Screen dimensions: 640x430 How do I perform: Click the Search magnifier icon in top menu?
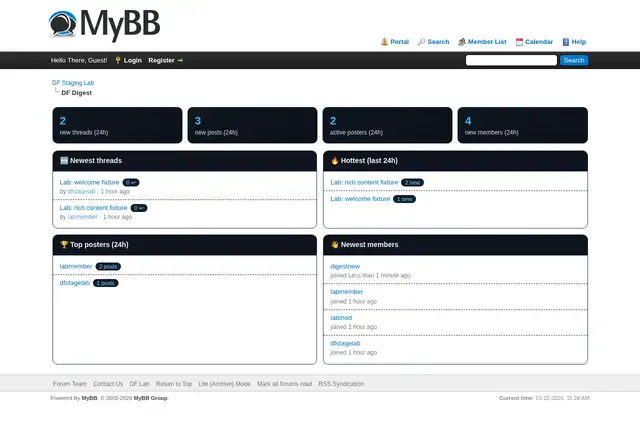pos(422,42)
